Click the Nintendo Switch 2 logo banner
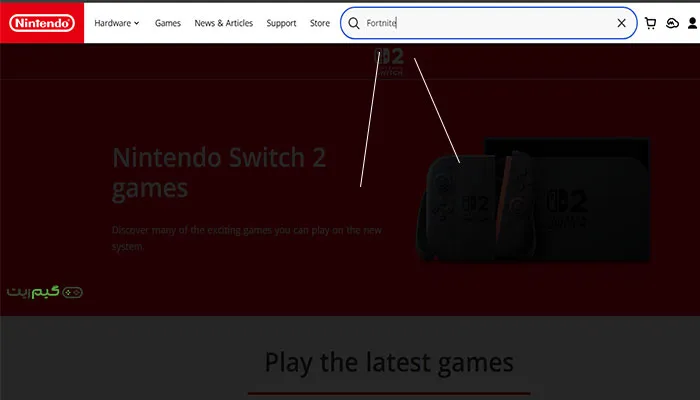Screen dimensions: 700x400 (x=389, y=62)
